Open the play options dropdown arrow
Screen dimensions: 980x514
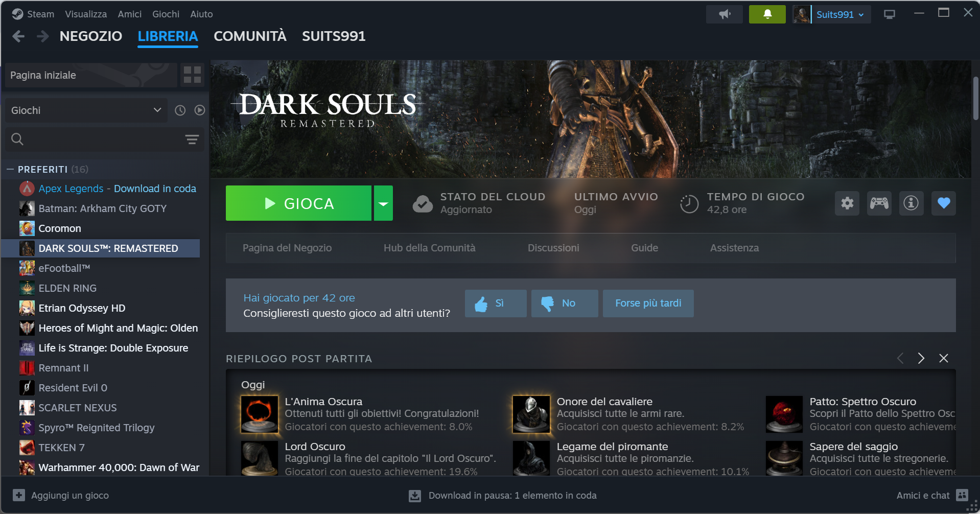click(x=383, y=203)
